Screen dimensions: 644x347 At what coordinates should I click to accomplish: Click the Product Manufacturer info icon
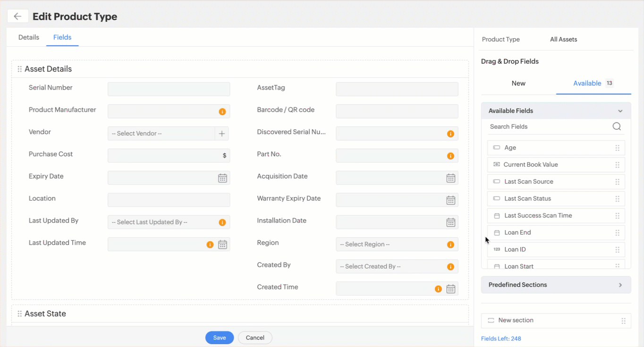click(222, 112)
